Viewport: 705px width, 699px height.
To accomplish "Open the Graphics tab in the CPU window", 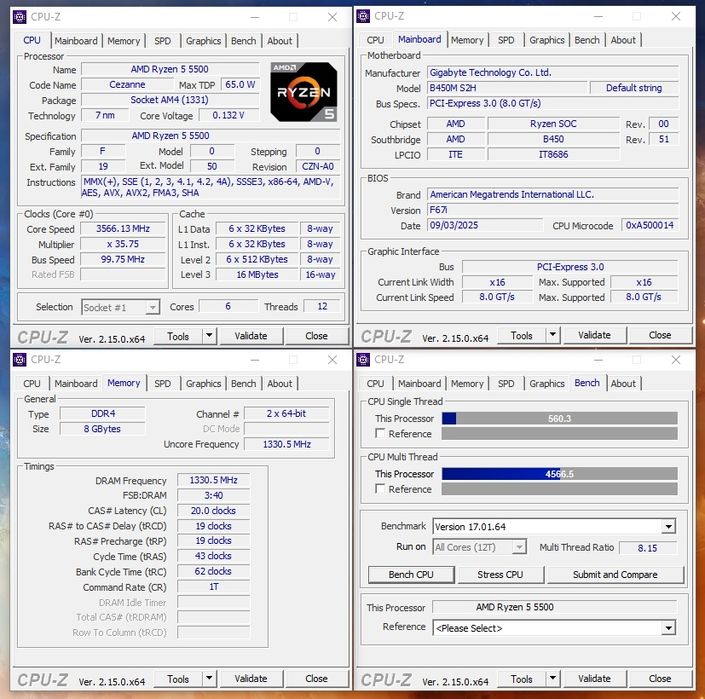I will (x=203, y=41).
